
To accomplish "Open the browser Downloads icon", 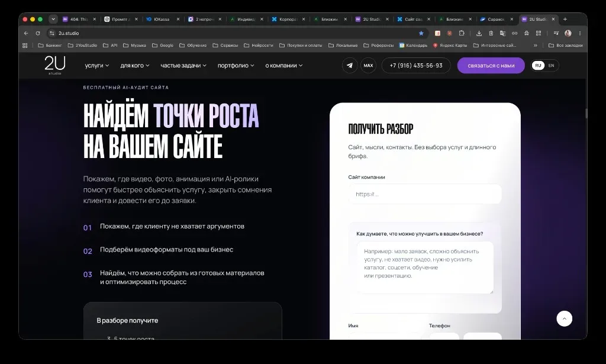I will tap(479, 33).
